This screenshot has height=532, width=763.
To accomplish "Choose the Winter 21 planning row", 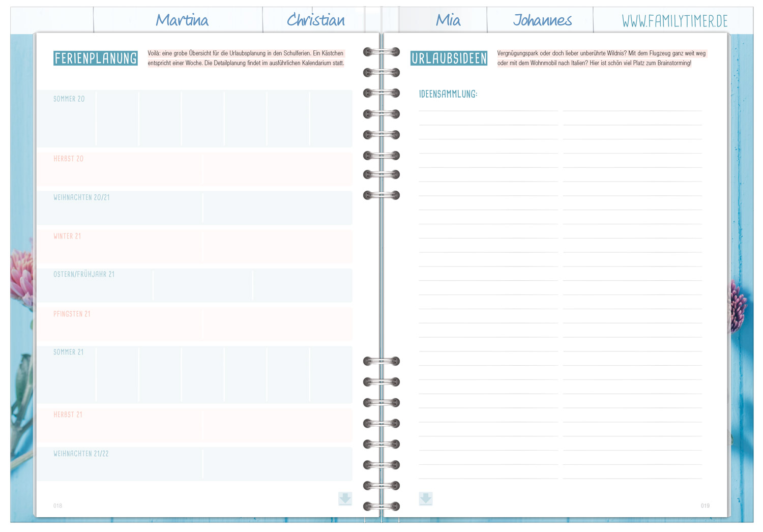I will click(x=194, y=247).
